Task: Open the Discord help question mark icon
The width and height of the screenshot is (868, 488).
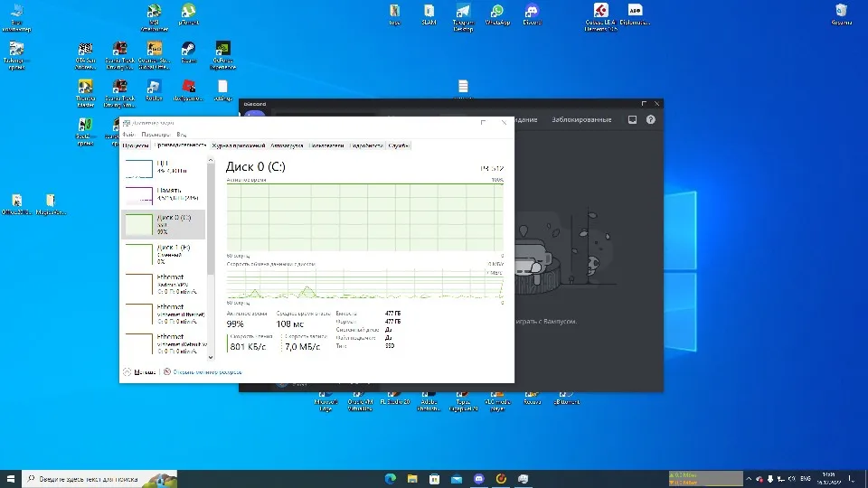Action: [x=650, y=119]
